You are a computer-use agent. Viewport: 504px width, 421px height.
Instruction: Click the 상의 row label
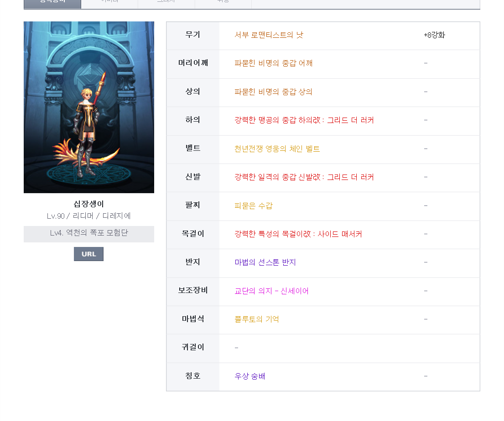click(193, 92)
